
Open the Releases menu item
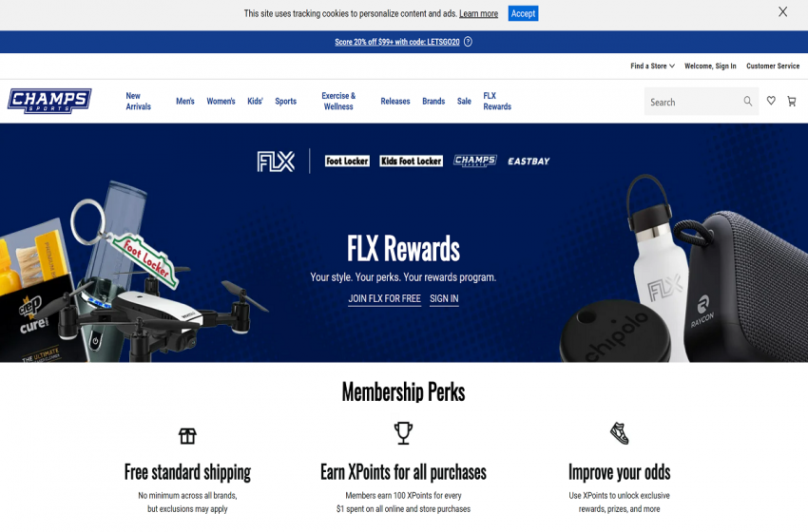[395, 101]
